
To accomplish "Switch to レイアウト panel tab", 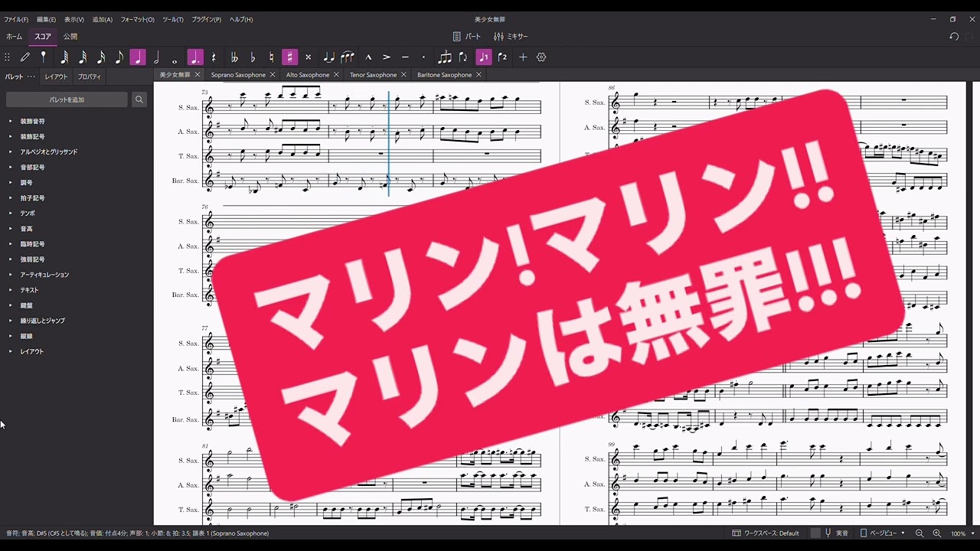I will click(56, 77).
